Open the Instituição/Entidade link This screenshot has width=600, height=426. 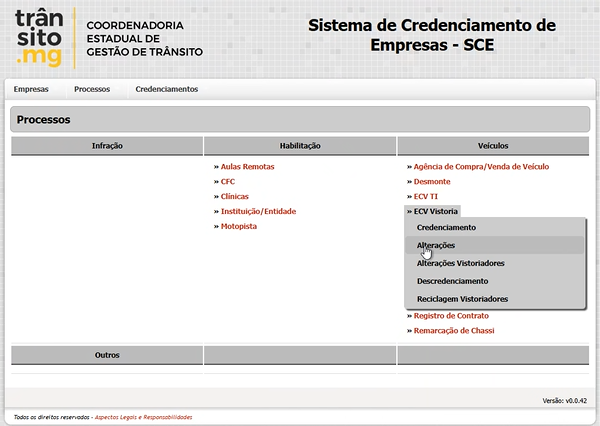(x=258, y=211)
